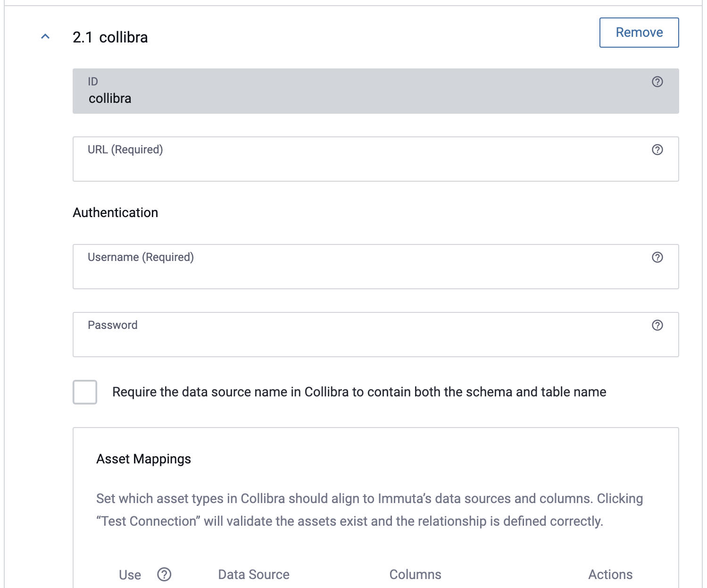Viewport: 707px width, 588px height.
Task: Click the Columns column header
Action: click(415, 574)
